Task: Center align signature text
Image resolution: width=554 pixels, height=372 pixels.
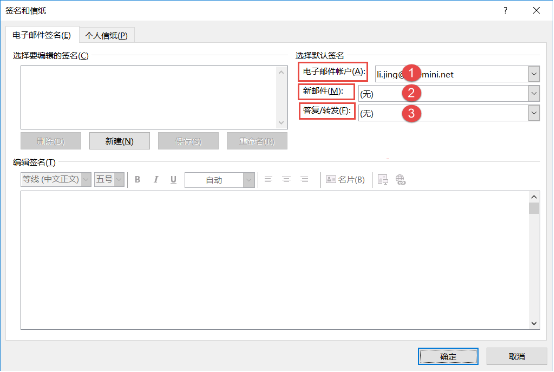Action: coord(286,179)
